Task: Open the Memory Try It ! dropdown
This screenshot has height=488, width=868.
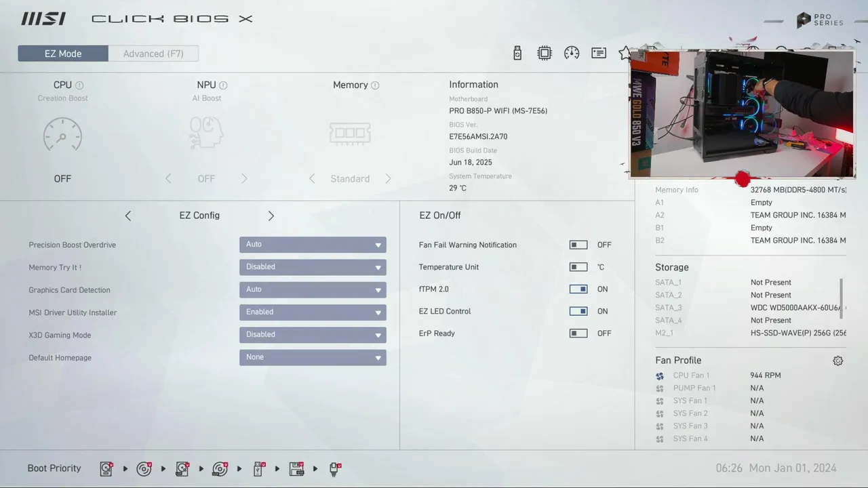Action: pyautogui.click(x=313, y=267)
